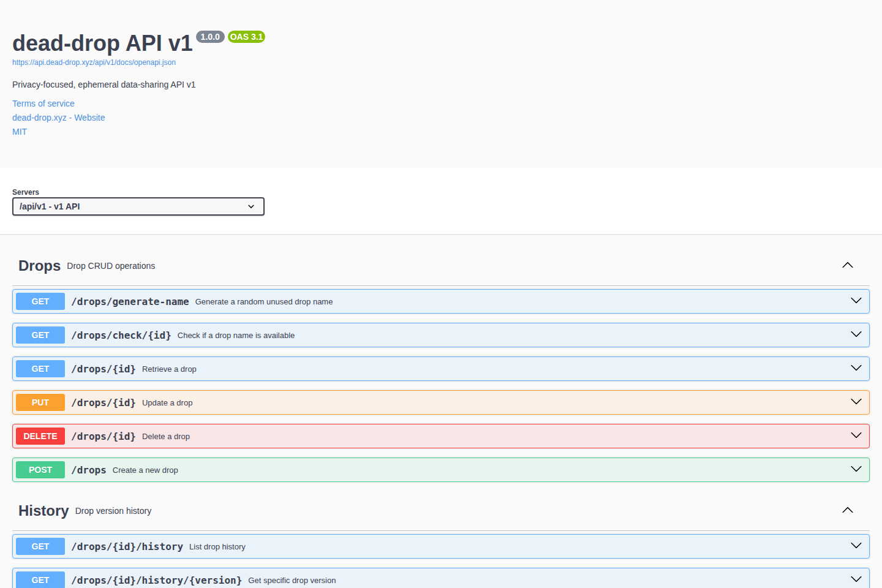882x588 pixels.
Task: Collapse the Drops section chevron
Action: click(848, 265)
